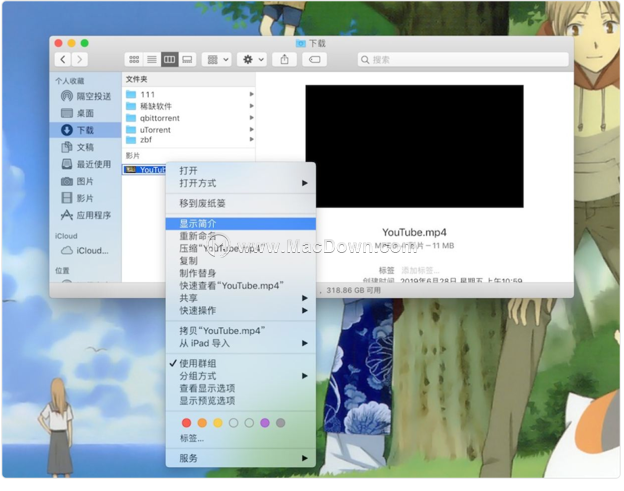Screen dimensions: 624x491
Task: Switch Finder to gallery view
Action: tap(187, 60)
